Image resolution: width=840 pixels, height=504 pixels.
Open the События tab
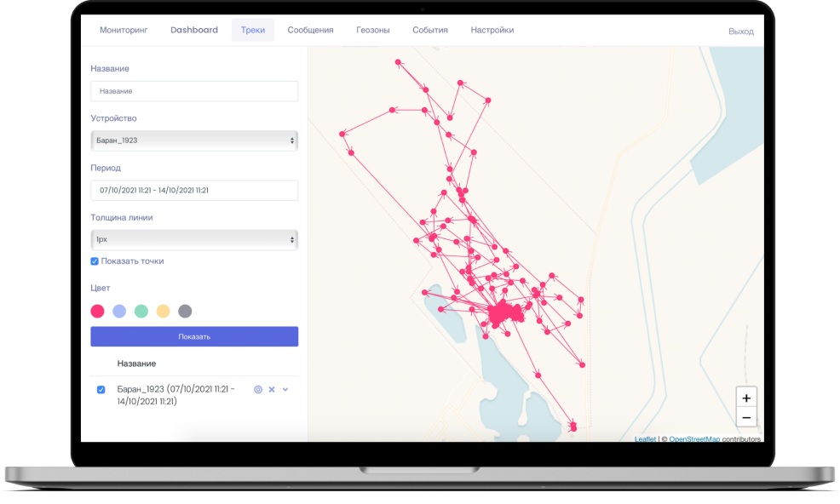pos(430,30)
